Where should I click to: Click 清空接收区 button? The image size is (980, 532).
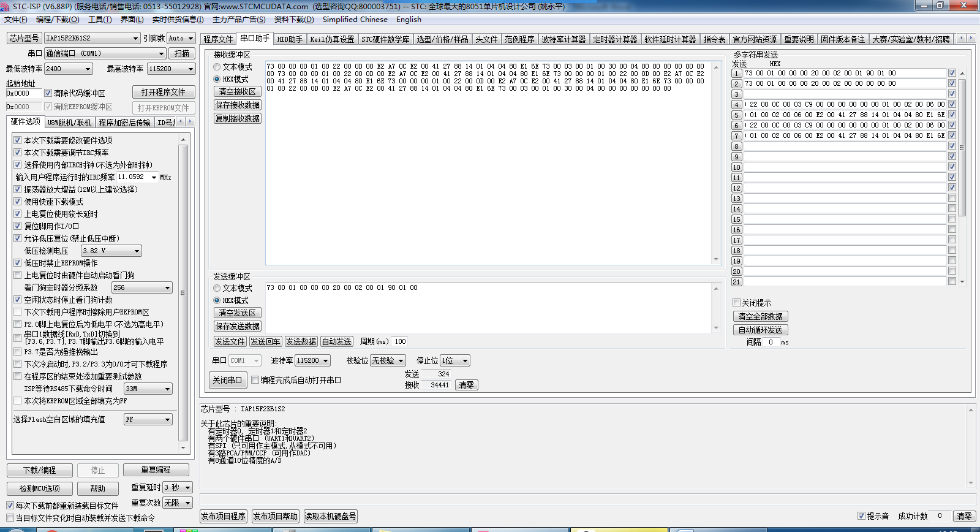pyautogui.click(x=238, y=91)
